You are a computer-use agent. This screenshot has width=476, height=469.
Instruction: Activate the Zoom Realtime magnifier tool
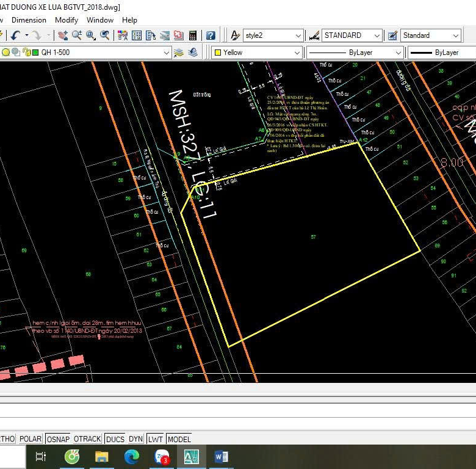[x=77, y=35]
